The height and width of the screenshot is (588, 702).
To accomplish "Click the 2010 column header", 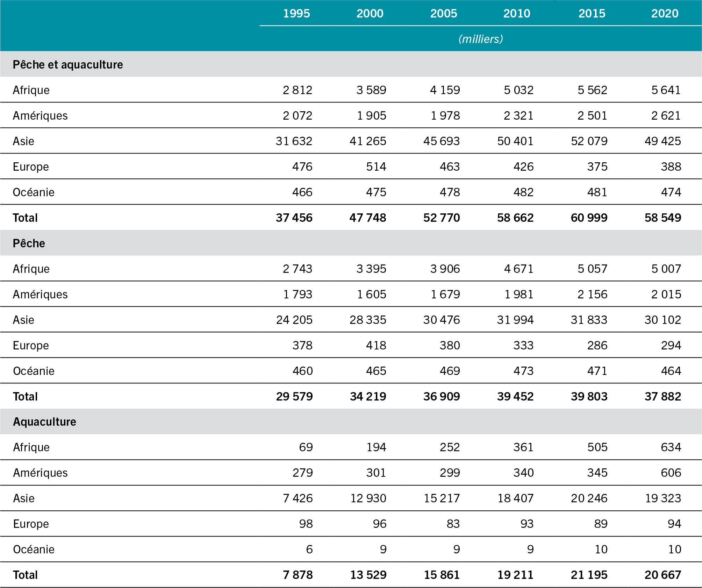I will [x=517, y=13].
